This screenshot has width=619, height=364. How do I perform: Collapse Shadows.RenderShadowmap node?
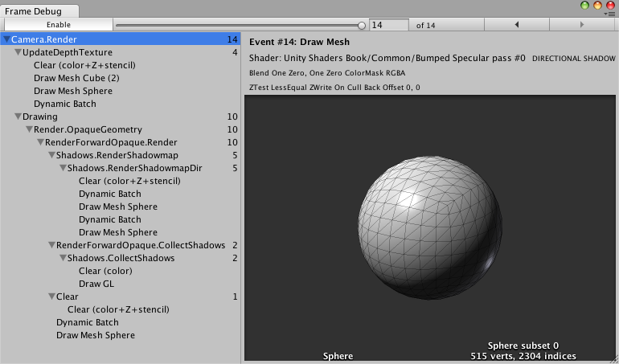(x=51, y=155)
